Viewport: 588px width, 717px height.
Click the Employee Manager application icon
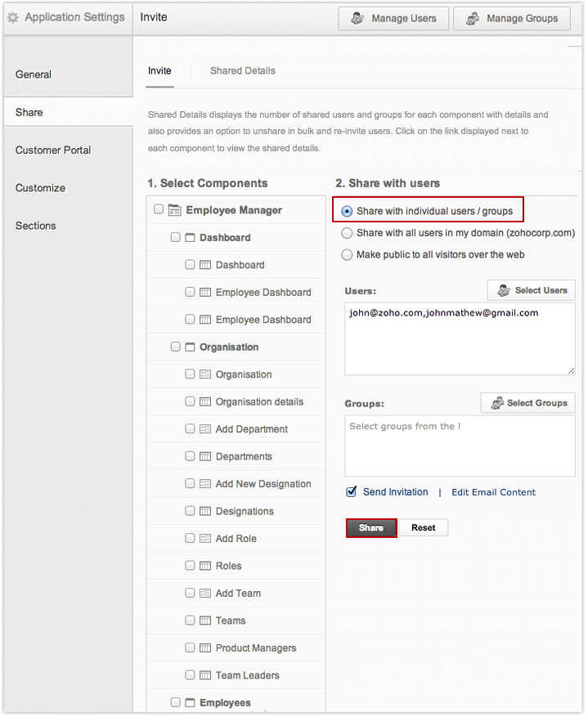click(x=174, y=210)
